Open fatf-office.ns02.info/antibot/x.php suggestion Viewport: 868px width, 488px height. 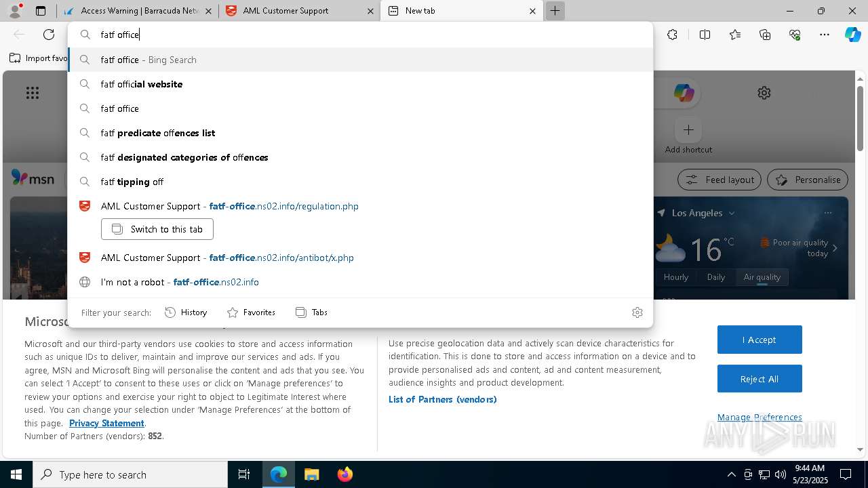click(360, 258)
